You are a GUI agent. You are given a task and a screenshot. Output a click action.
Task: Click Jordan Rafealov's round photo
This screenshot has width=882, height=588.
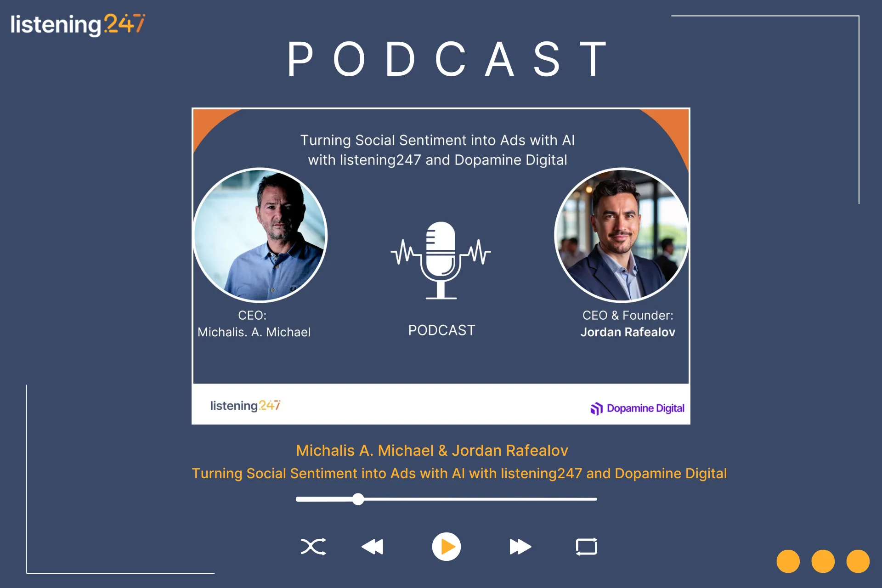621,235
